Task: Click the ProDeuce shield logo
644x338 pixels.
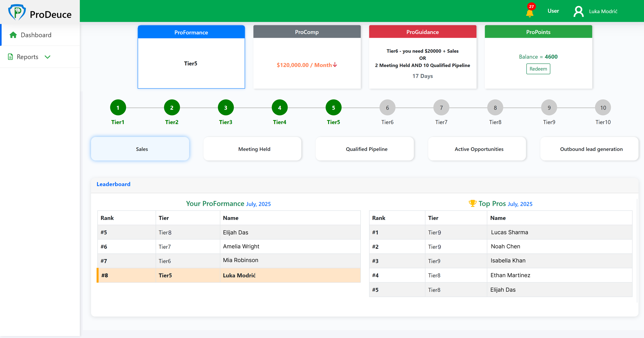Action: tap(17, 12)
